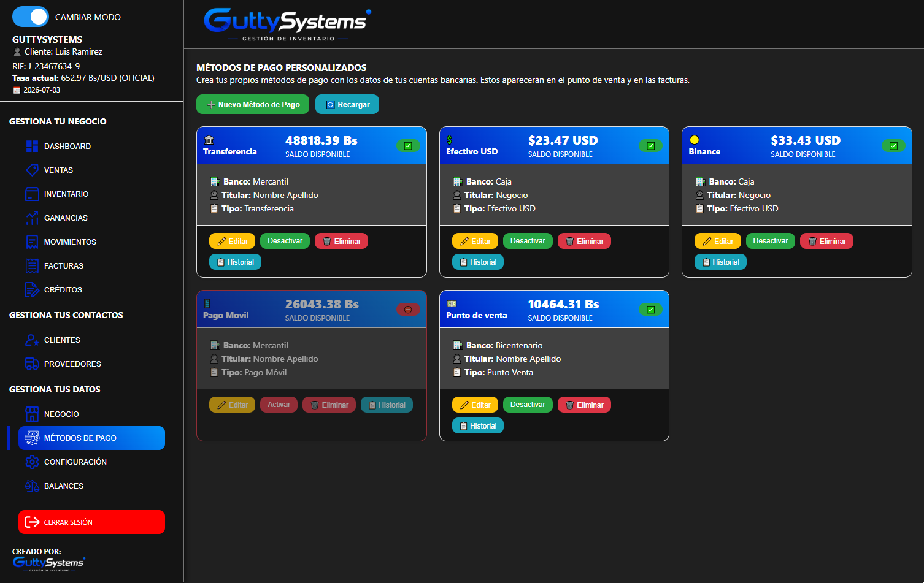Open the Ganancias chart icon
Image resolution: width=924 pixels, height=583 pixels.
[x=33, y=218]
